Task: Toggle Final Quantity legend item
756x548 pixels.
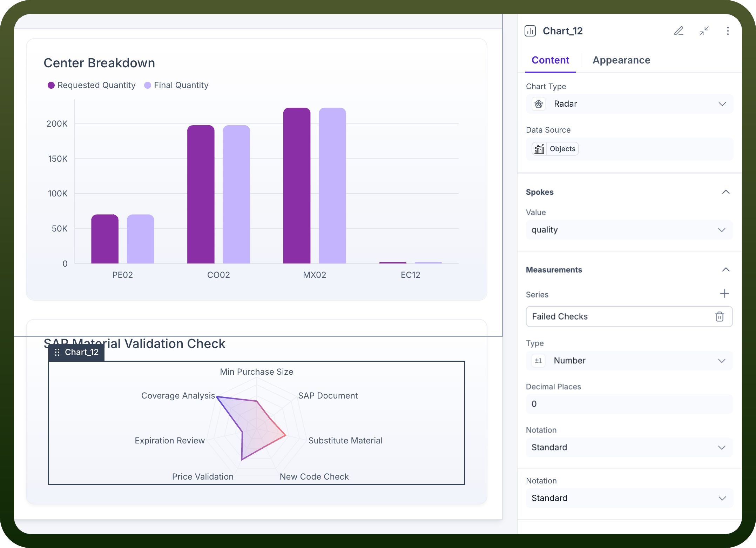Action: [x=176, y=85]
